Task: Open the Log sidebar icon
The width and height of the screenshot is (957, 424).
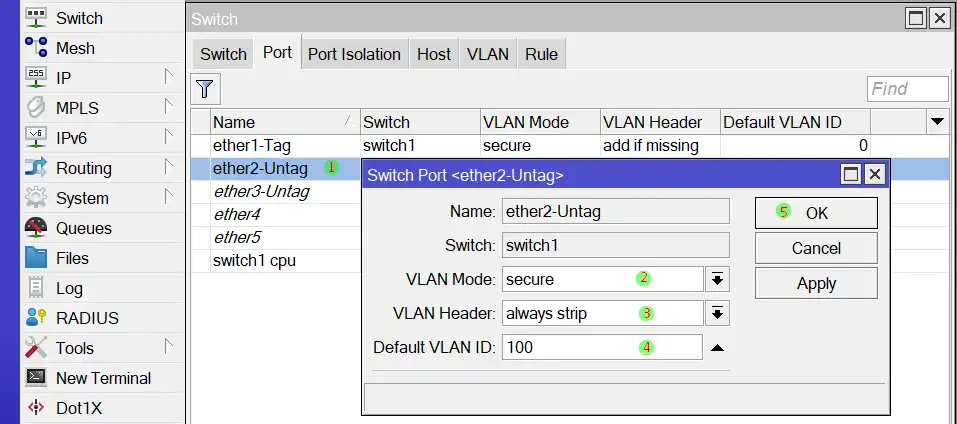Action: tap(36, 288)
